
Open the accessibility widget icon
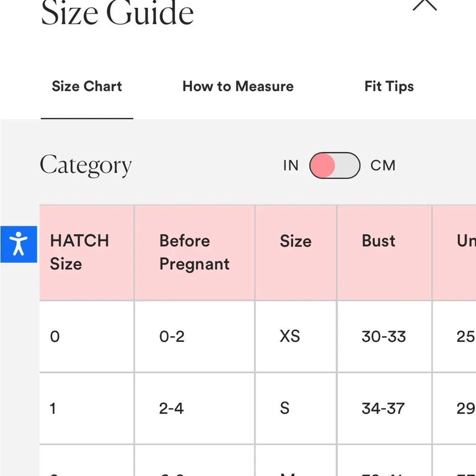point(19,244)
